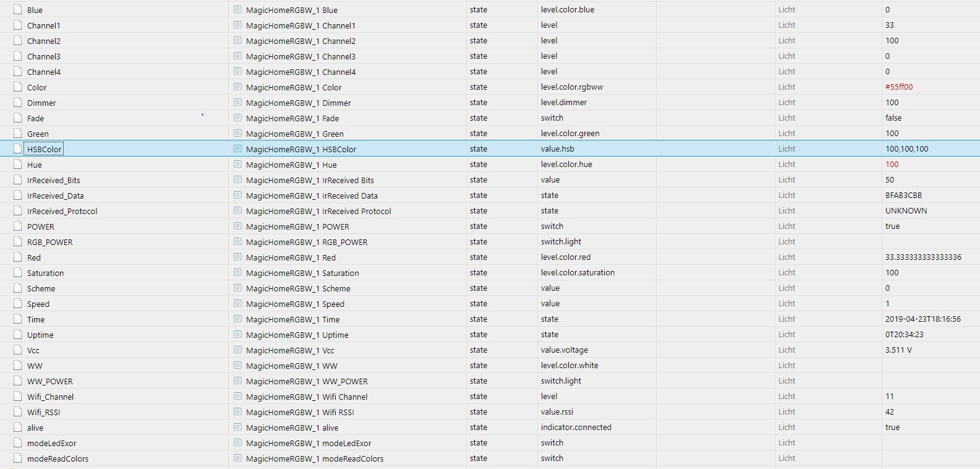Select the Channel2 object ID
The image size is (980, 469).
click(x=44, y=41)
